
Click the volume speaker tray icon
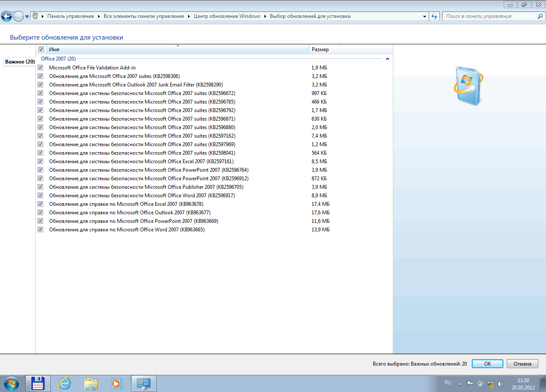pos(500,383)
